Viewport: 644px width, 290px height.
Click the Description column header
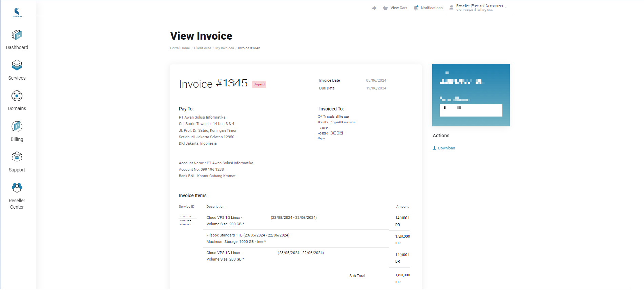pyautogui.click(x=215, y=207)
